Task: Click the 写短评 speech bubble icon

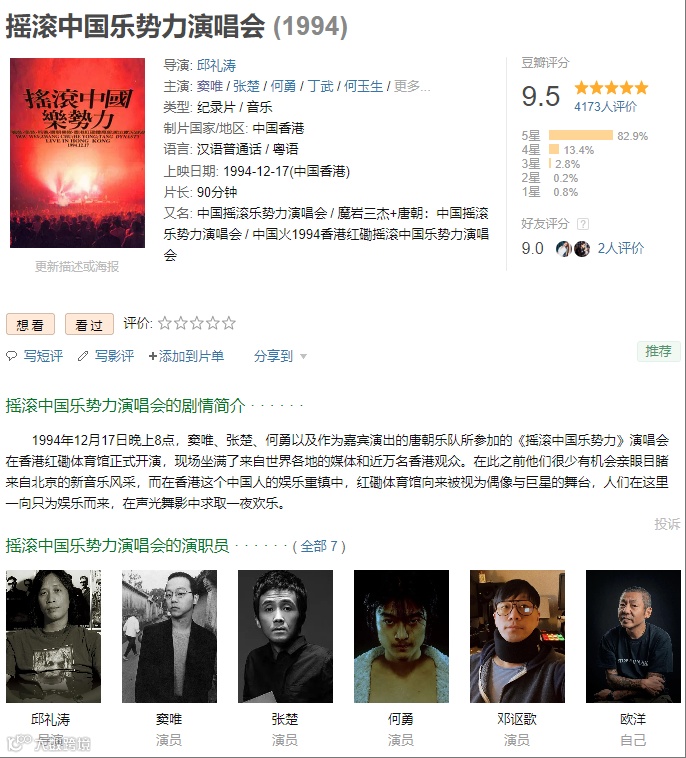Action: point(11,356)
